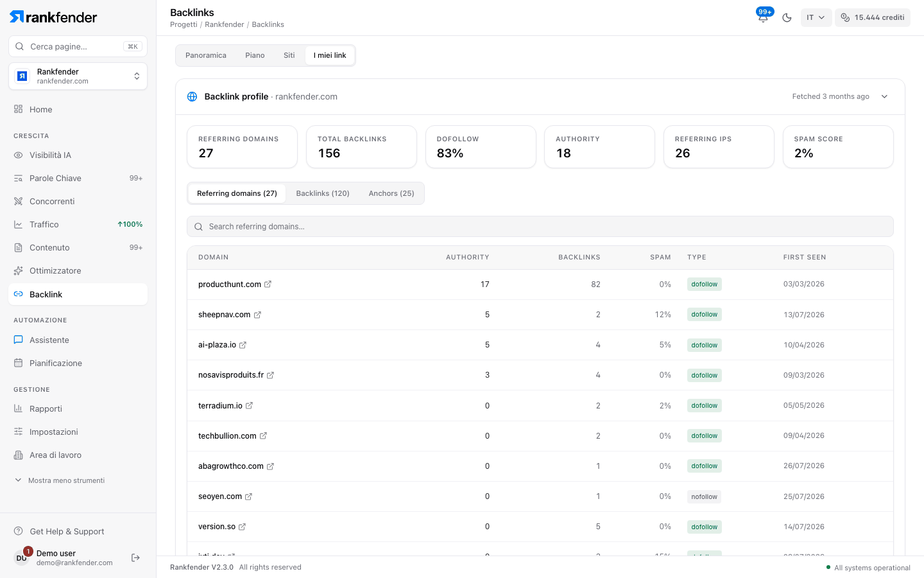Open ai-plaza.io external link icon
The height and width of the screenshot is (578, 924).
[243, 345]
